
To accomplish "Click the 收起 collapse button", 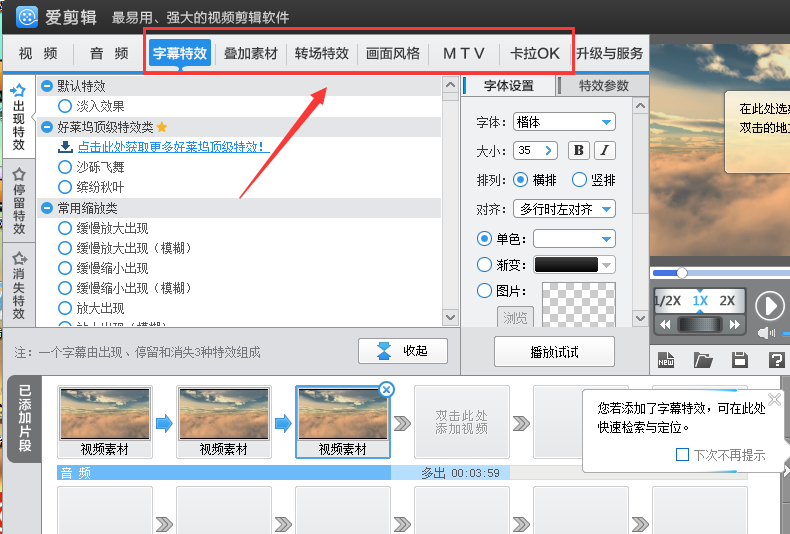I will pyautogui.click(x=403, y=351).
